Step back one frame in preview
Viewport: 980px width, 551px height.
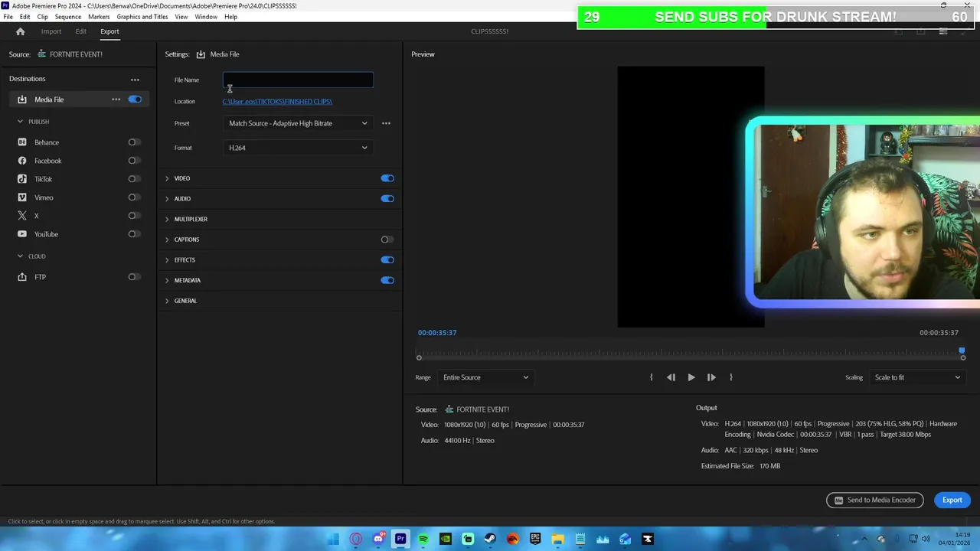[671, 377]
